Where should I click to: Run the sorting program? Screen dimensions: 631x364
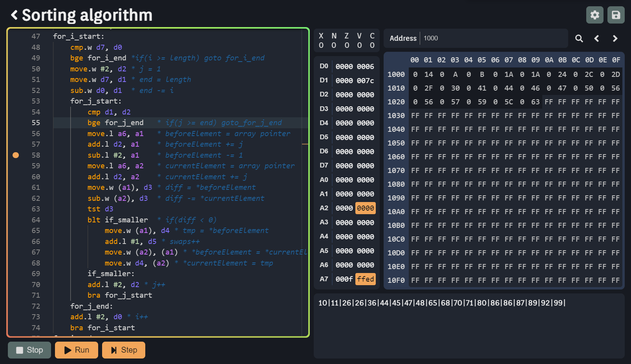coord(76,350)
